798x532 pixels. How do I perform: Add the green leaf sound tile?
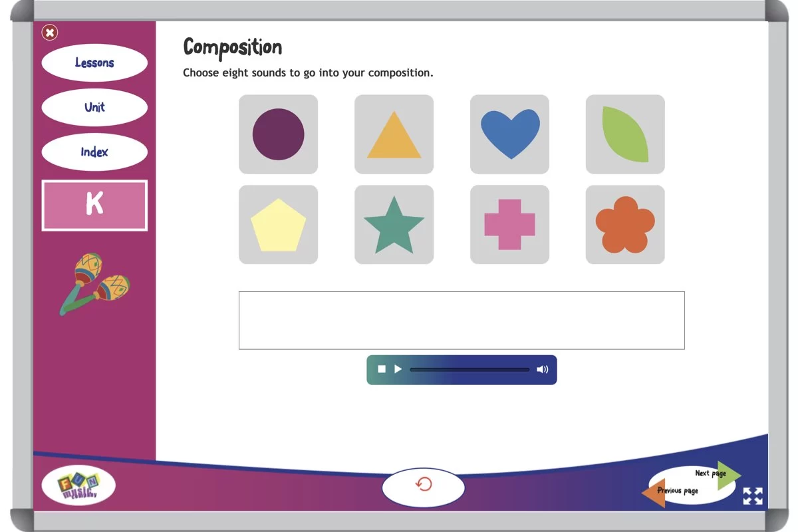[x=625, y=134]
